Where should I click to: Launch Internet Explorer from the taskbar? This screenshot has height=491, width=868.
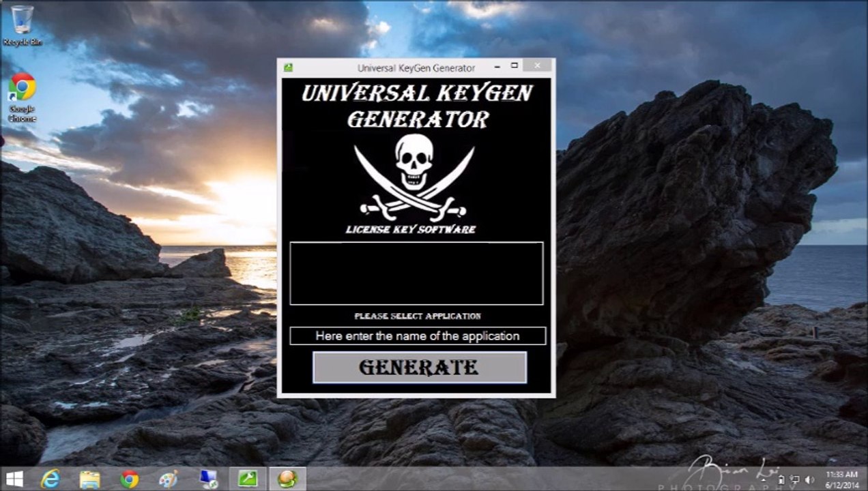[x=50, y=479]
